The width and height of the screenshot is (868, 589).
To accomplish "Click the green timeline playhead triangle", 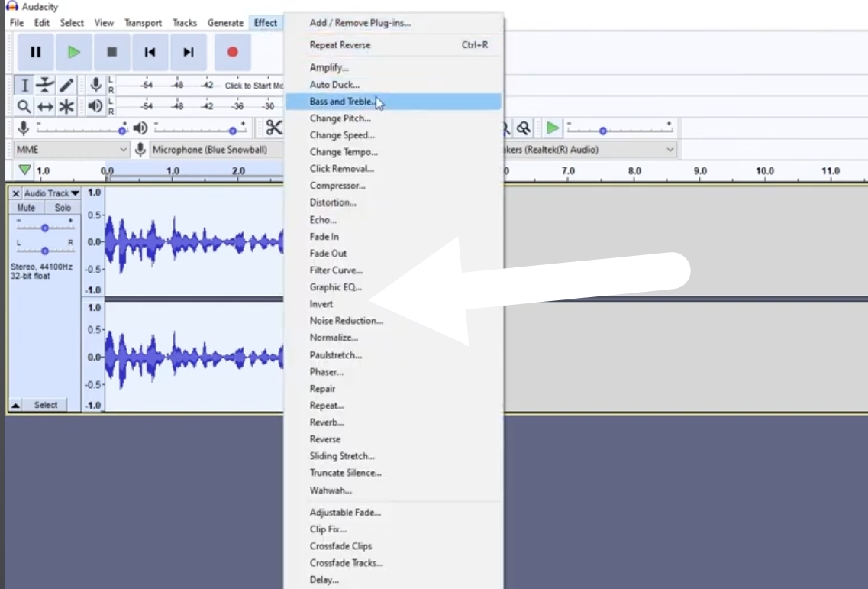I will pyautogui.click(x=24, y=170).
